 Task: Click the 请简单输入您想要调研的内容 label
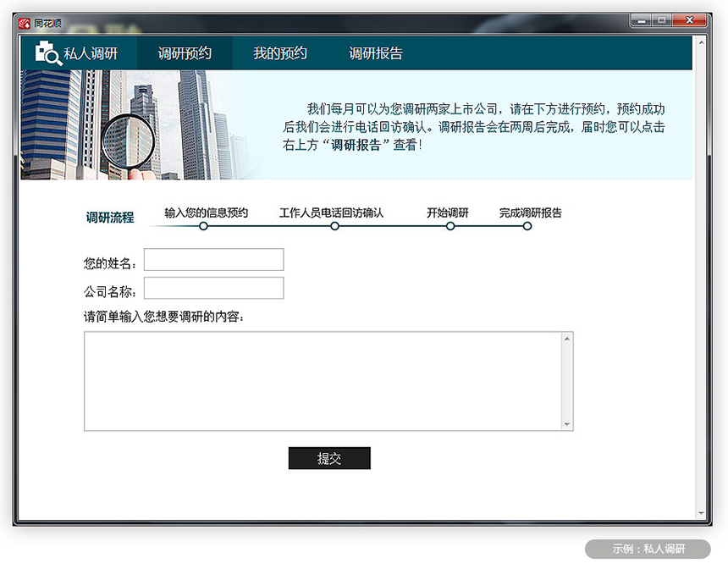[x=163, y=317]
